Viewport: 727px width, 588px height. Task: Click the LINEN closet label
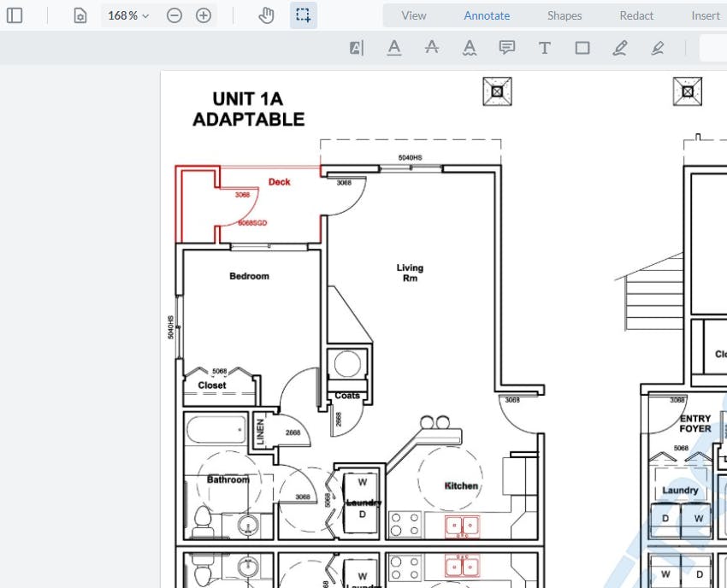260,432
